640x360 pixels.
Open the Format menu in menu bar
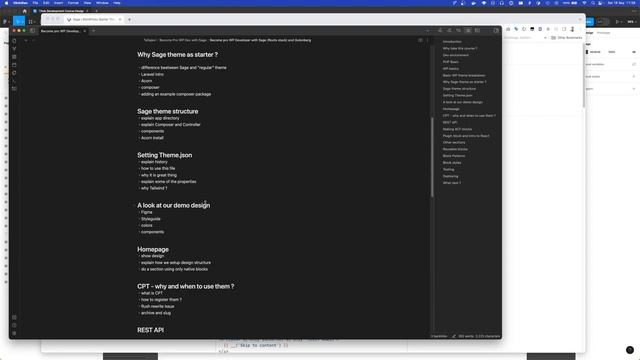[73, 3]
